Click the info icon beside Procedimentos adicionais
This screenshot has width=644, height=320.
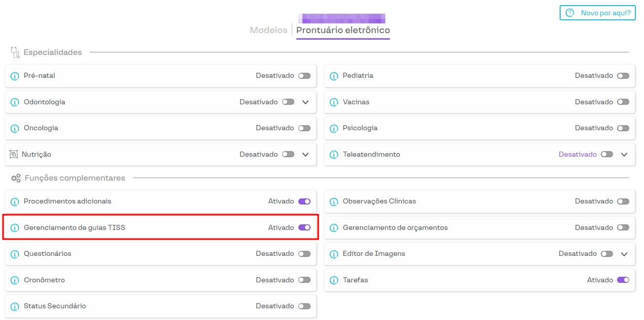tap(15, 201)
